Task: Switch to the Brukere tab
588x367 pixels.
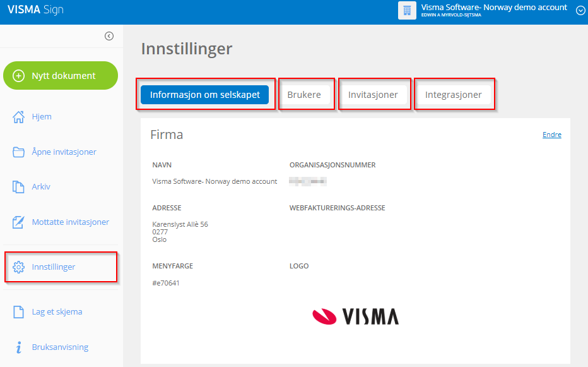Action: tap(304, 95)
